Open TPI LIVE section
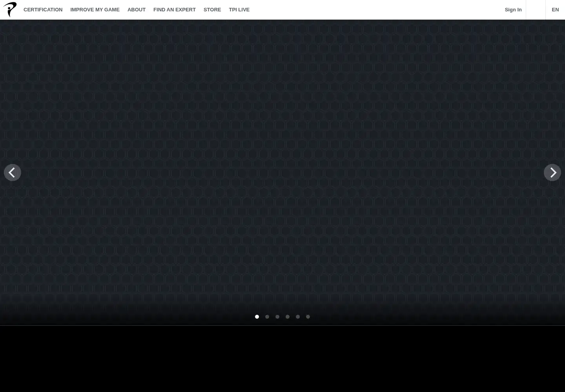This screenshot has width=565, height=392. [239, 10]
